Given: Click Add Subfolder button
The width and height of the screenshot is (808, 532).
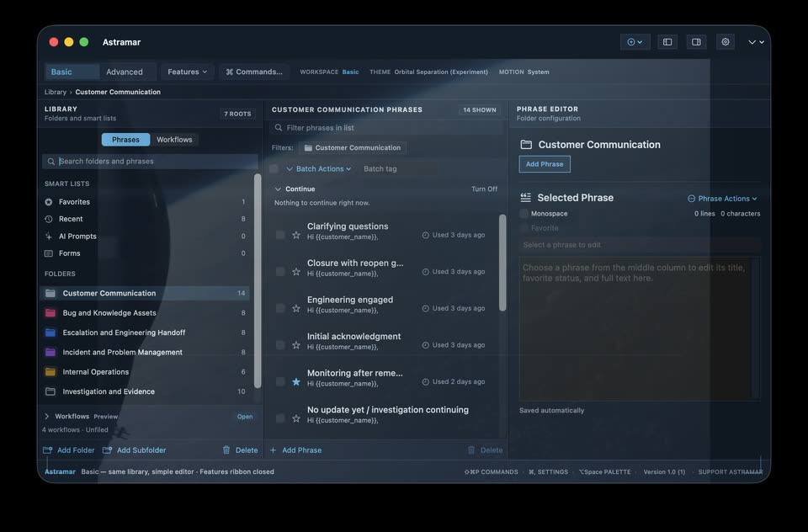Looking at the screenshot, I should [135, 450].
